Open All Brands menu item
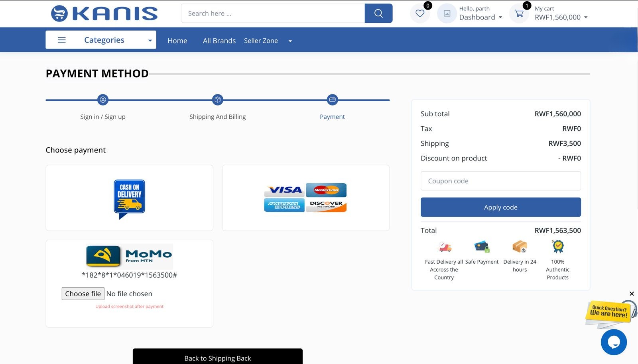 click(x=219, y=41)
